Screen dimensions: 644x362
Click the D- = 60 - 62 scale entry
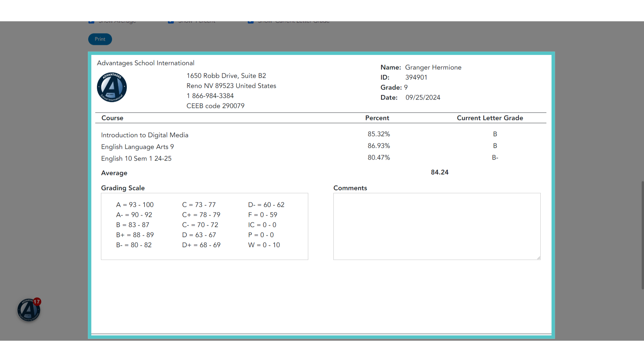pyautogui.click(x=266, y=205)
